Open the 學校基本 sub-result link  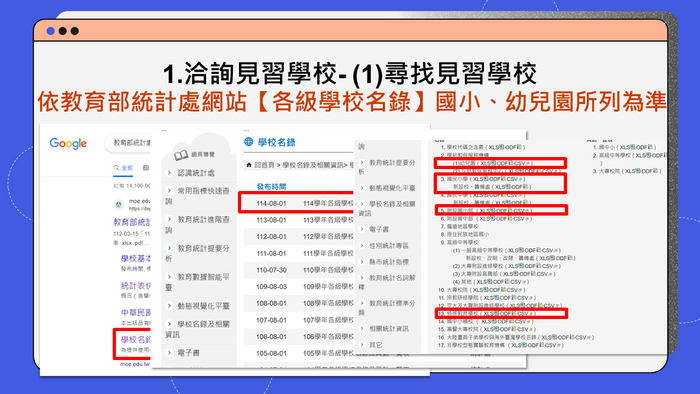pos(136,258)
